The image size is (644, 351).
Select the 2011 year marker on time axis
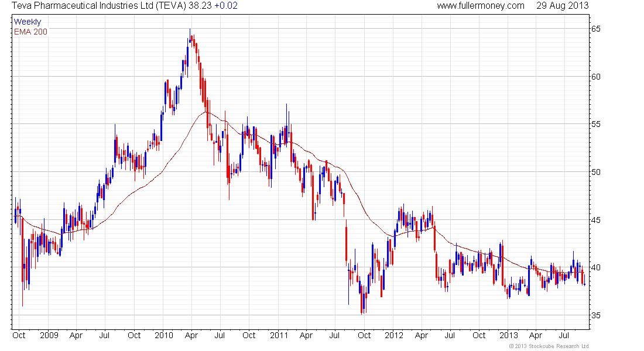[279, 335]
